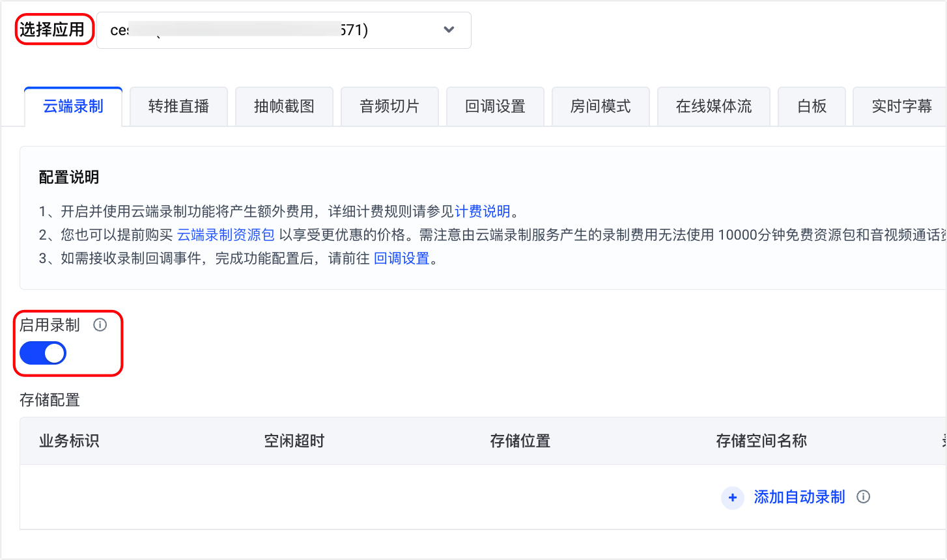The width and height of the screenshot is (947, 560).
Task: Open the 选择应用 dropdown
Action: click(x=284, y=30)
